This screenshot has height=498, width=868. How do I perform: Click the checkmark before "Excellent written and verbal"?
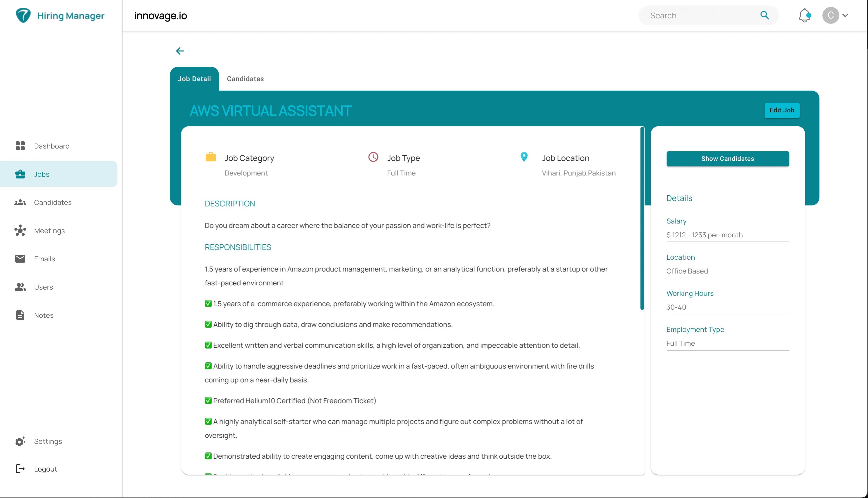(x=208, y=345)
